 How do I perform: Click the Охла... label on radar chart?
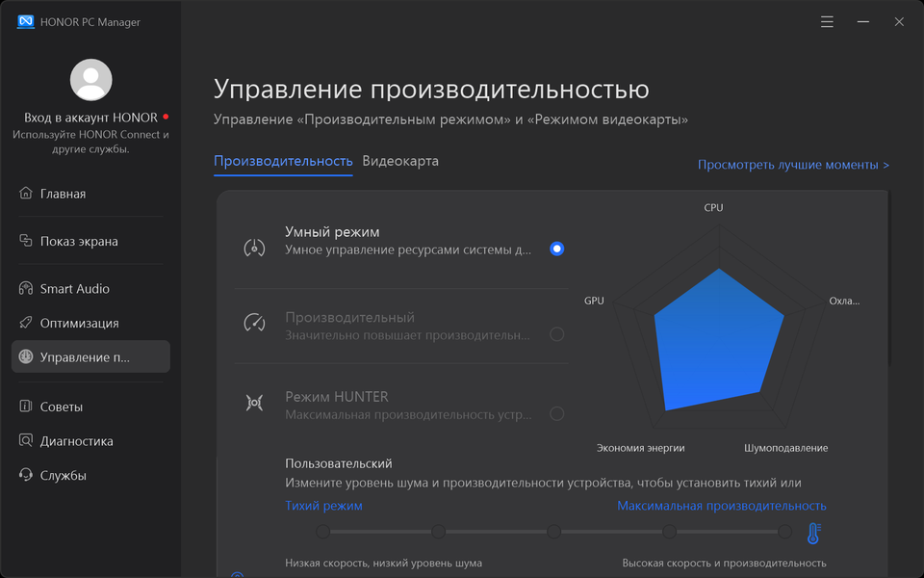coord(844,301)
